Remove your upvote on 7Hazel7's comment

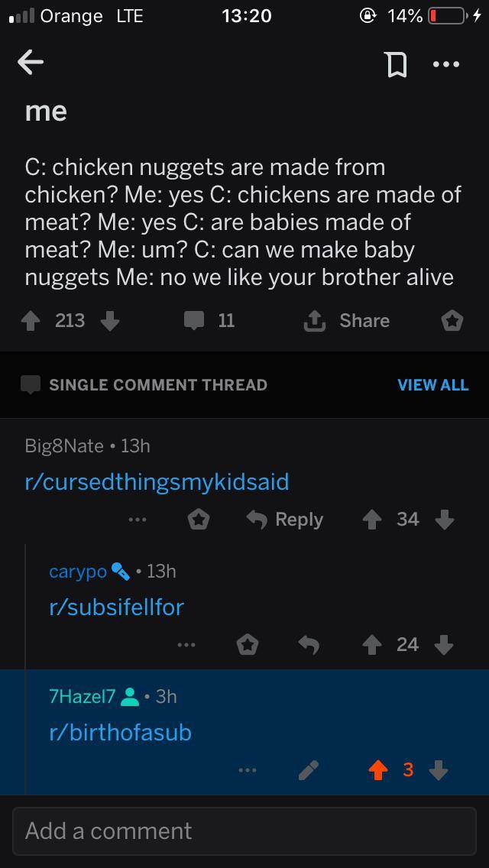coord(378,770)
